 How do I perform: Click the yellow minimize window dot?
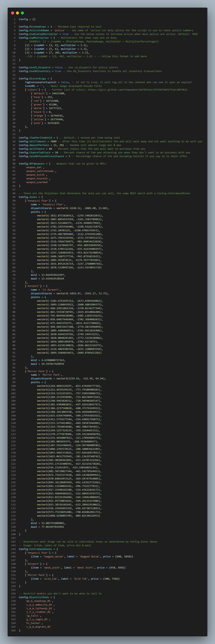tap(17, 13)
